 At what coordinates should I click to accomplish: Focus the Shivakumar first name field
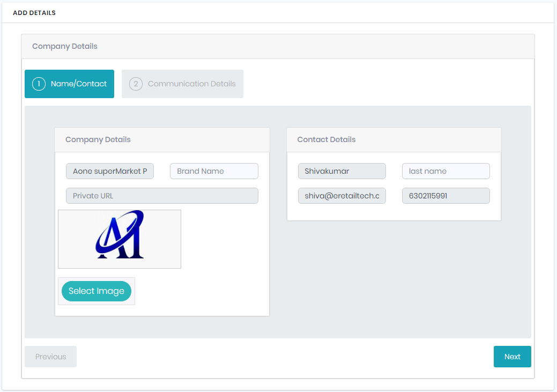pyautogui.click(x=341, y=171)
